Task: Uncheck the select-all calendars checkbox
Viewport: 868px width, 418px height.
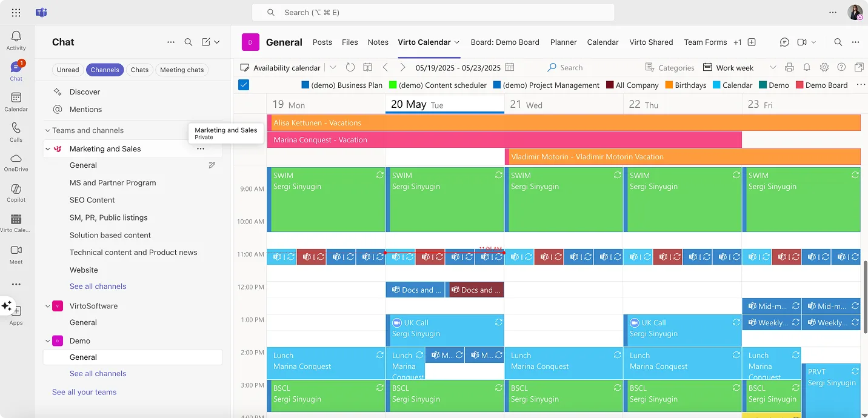Action: click(x=243, y=85)
